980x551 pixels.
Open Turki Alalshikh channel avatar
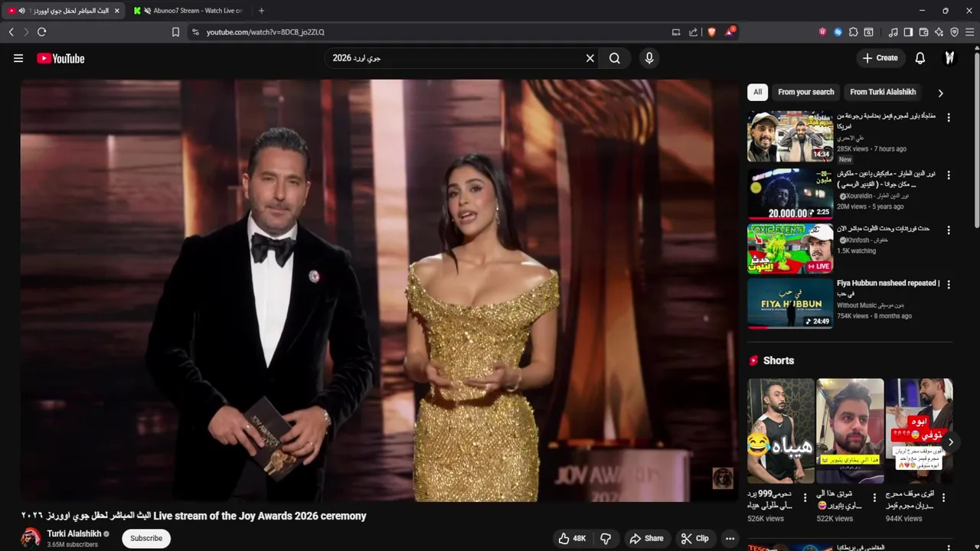click(x=31, y=538)
